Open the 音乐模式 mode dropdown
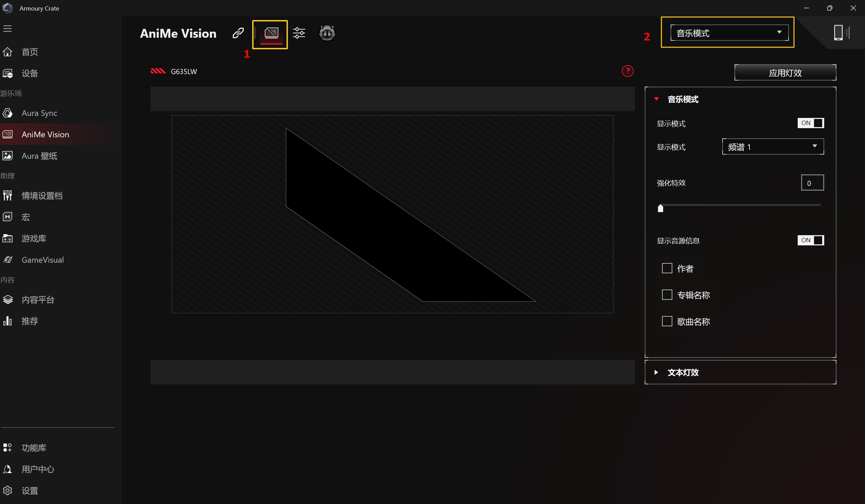 (x=729, y=33)
